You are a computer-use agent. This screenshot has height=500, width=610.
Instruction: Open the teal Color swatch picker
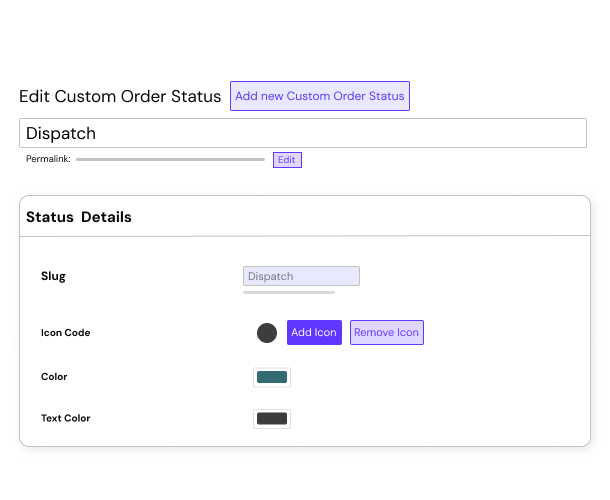[272, 377]
